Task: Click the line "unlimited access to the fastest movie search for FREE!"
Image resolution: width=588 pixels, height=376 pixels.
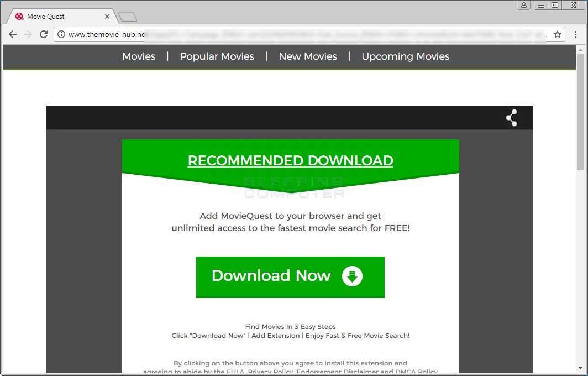Action: pos(291,228)
